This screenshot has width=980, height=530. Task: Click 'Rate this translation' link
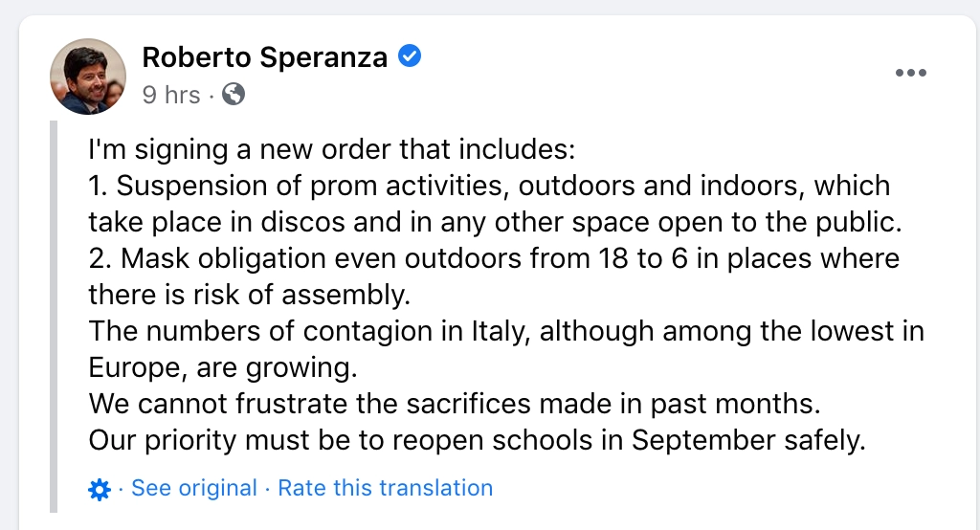[385, 488]
